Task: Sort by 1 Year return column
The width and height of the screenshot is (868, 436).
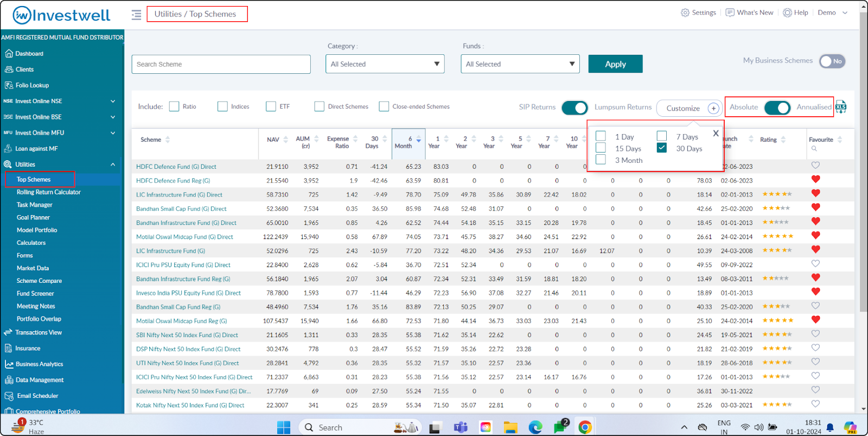Action: [x=446, y=139]
